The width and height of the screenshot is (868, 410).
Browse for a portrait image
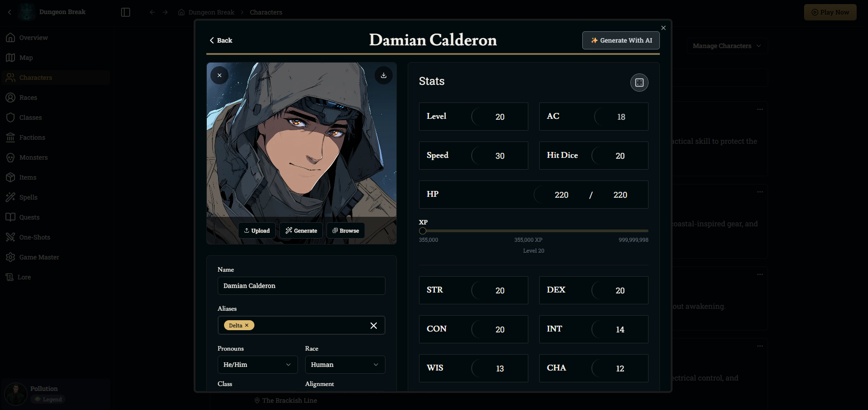(346, 230)
